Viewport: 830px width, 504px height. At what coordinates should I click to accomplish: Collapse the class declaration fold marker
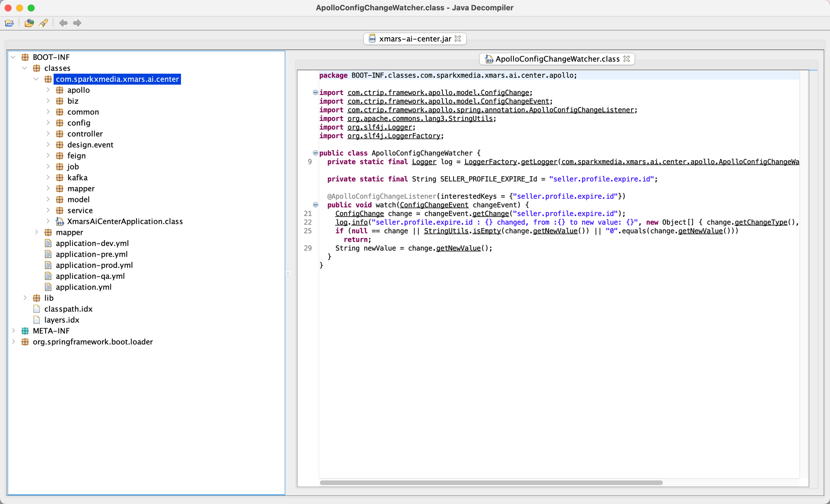tap(315, 153)
